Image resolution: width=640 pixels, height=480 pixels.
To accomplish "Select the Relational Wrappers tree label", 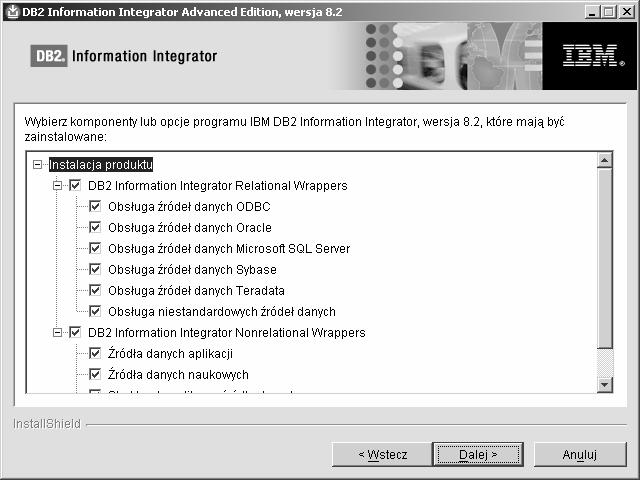I will click(x=218, y=186).
